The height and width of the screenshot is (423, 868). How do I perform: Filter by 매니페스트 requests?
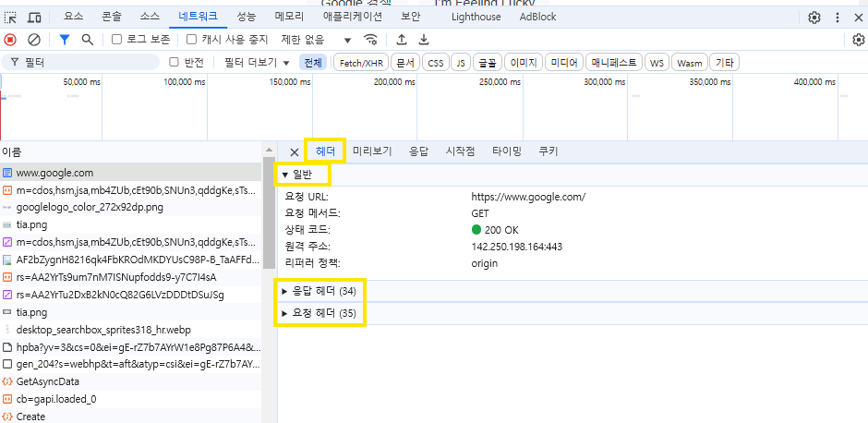coord(614,63)
